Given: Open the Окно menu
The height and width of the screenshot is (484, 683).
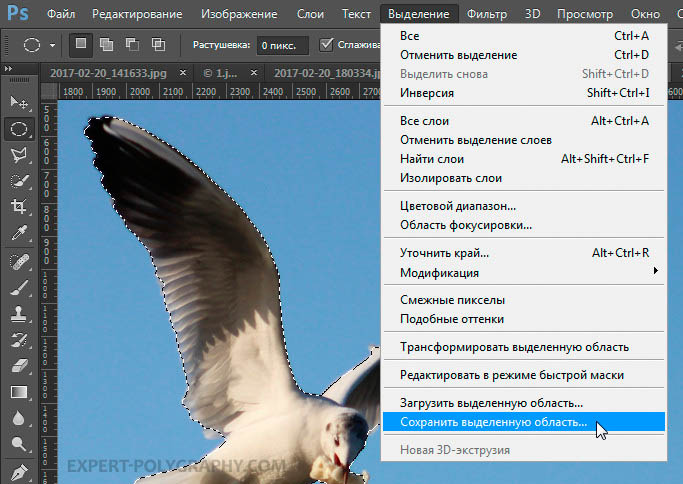Looking at the screenshot, I should click(645, 14).
